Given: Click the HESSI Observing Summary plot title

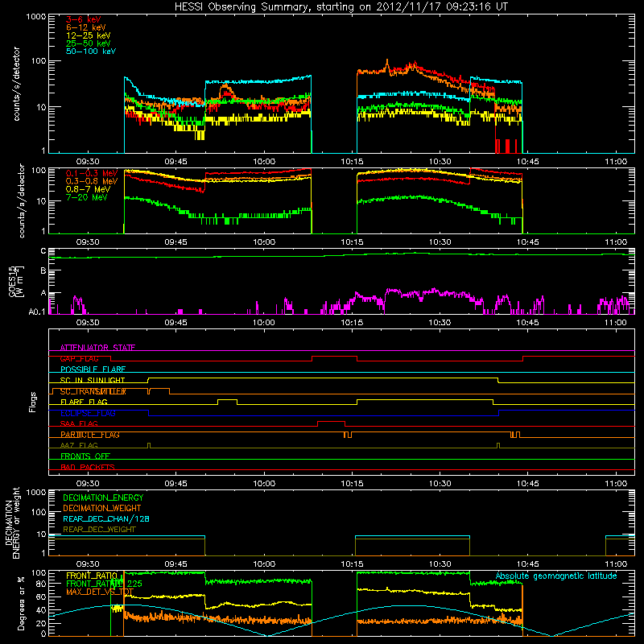Looking at the screenshot, I should tap(341, 7).
